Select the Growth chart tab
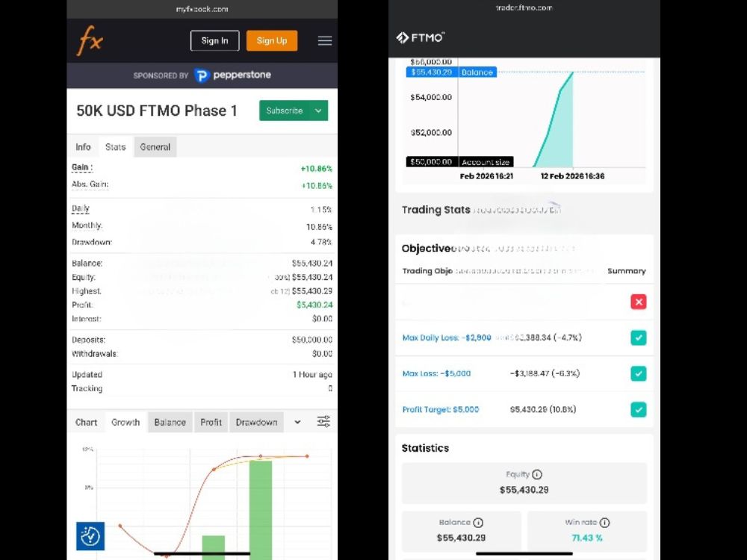Image resolution: width=747 pixels, height=560 pixels. [125, 423]
